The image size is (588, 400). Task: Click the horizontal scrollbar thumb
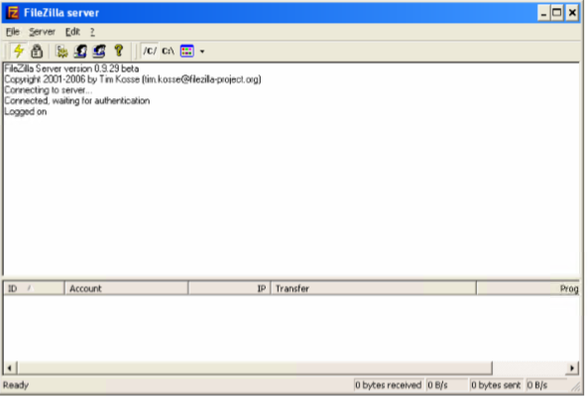pos(255,368)
